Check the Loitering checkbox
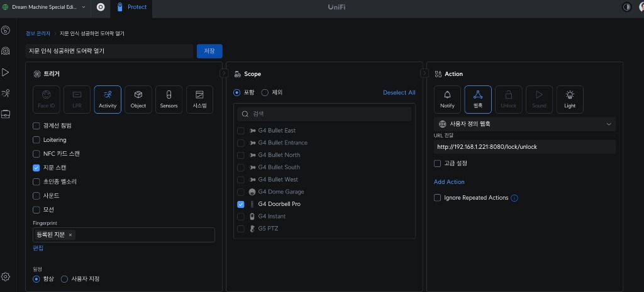Viewport: 644px width, 292px height. [36, 140]
